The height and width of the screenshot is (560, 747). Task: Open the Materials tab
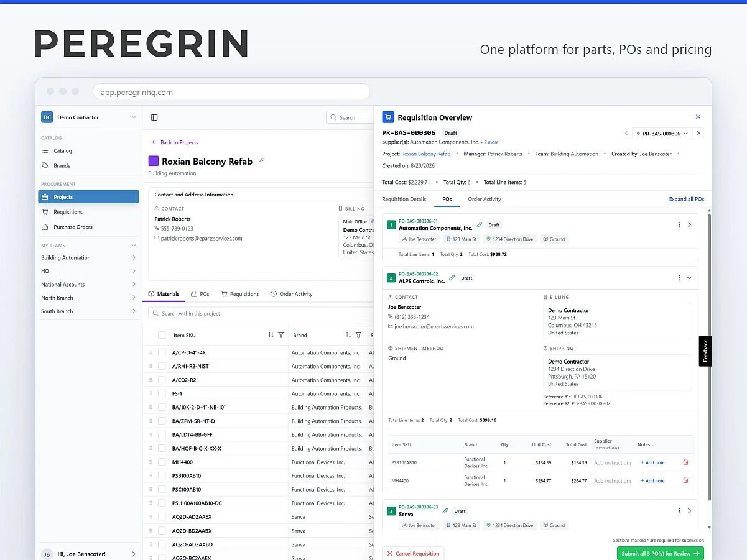(x=164, y=294)
